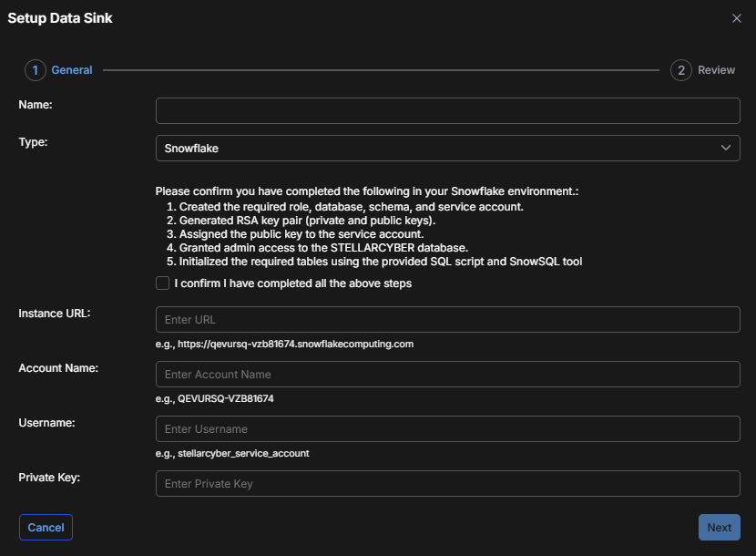Select the Enter Account Name field

point(447,375)
